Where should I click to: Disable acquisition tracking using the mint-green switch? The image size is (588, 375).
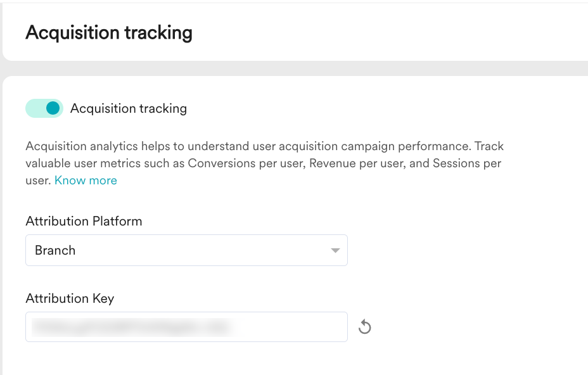(x=44, y=108)
